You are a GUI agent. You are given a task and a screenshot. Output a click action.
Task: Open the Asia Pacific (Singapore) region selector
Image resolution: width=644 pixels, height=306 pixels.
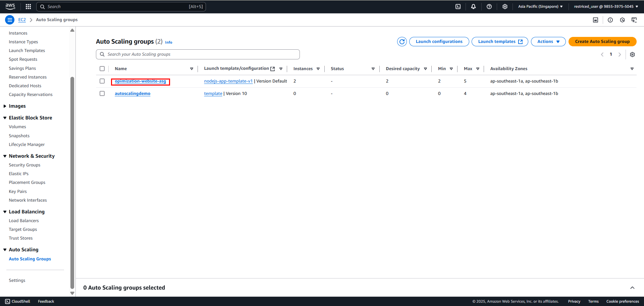[x=540, y=6]
